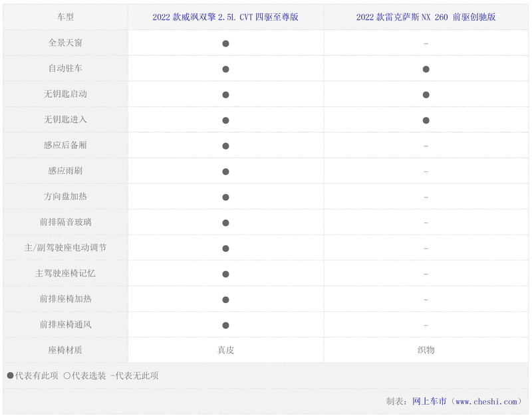Select the 前排隔音玻璃 row label
Image resolution: width=532 pixels, height=418 pixels.
pyautogui.click(x=65, y=222)
